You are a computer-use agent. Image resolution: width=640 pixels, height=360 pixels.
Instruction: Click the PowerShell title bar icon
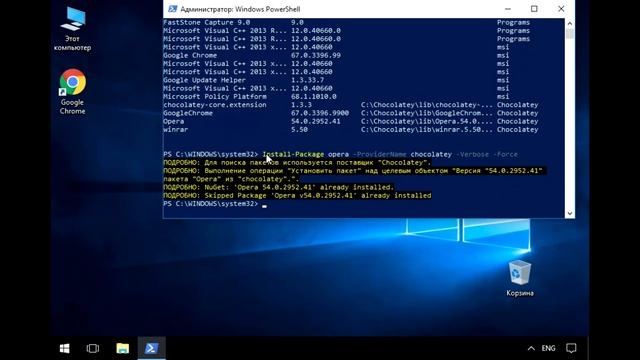[x=172, y=9]
